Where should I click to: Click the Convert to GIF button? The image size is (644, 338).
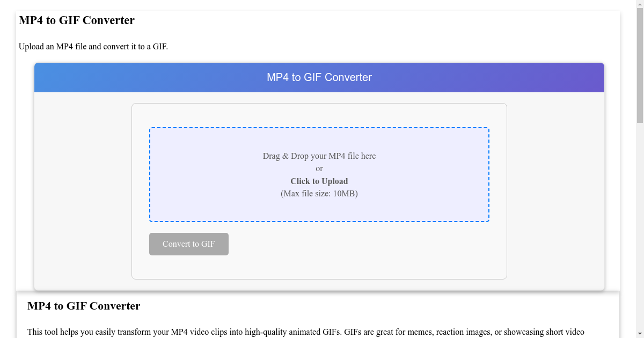[188, 244]
